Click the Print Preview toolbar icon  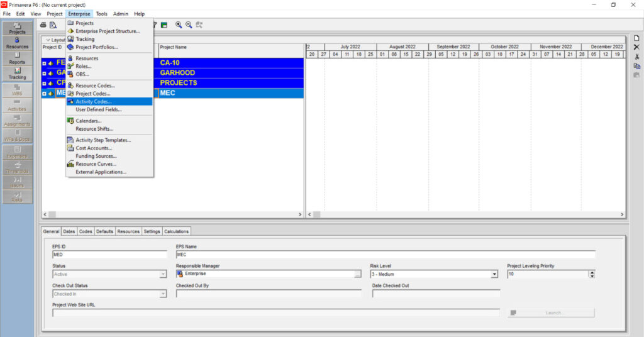pos(53,25)
